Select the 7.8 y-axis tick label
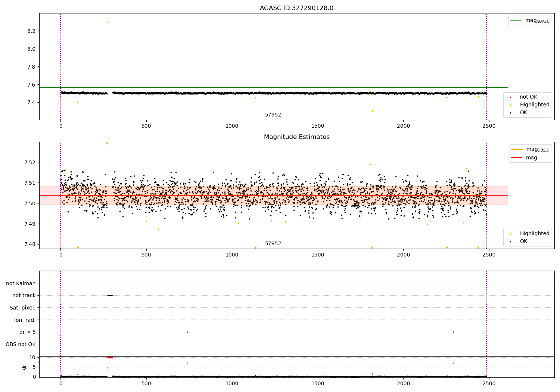 click(31, 67)
